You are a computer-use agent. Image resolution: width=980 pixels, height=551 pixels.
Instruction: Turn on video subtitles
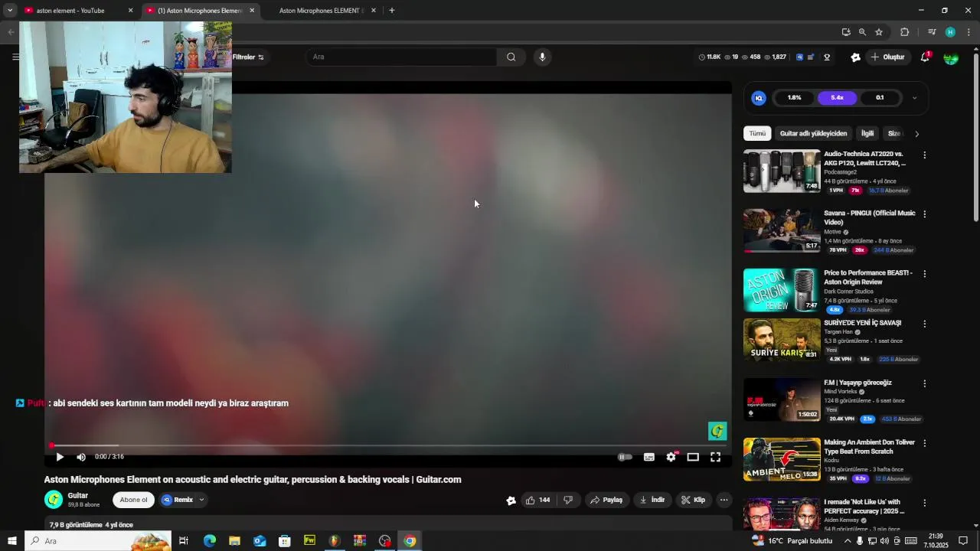pyautogui.click(x=649, y=457)
